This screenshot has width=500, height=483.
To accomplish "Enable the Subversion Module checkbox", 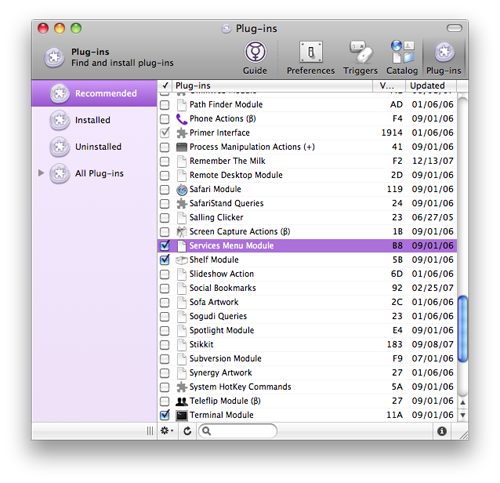I will (x=164, y=359).
